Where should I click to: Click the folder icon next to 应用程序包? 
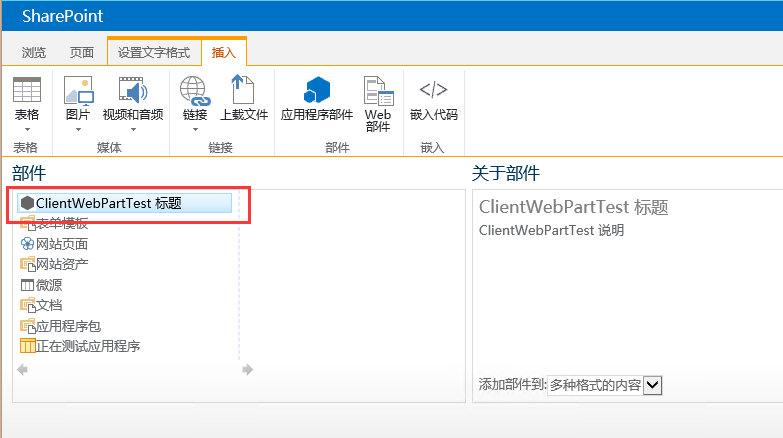click(27, 326)
